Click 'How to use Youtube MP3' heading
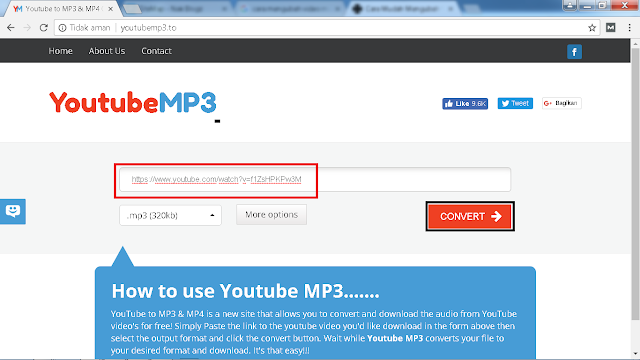 [245, 291]
